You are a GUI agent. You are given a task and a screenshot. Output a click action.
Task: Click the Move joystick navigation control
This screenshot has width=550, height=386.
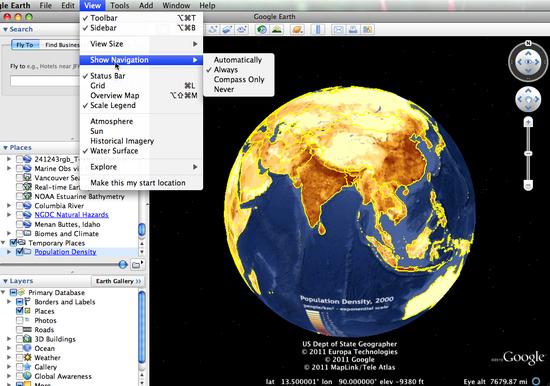528,99
